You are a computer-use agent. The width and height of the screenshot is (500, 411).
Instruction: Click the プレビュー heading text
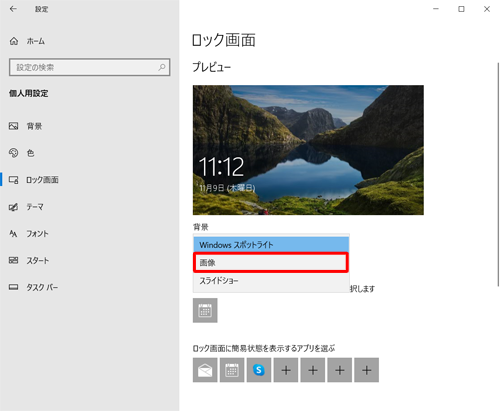click(212, 67)
